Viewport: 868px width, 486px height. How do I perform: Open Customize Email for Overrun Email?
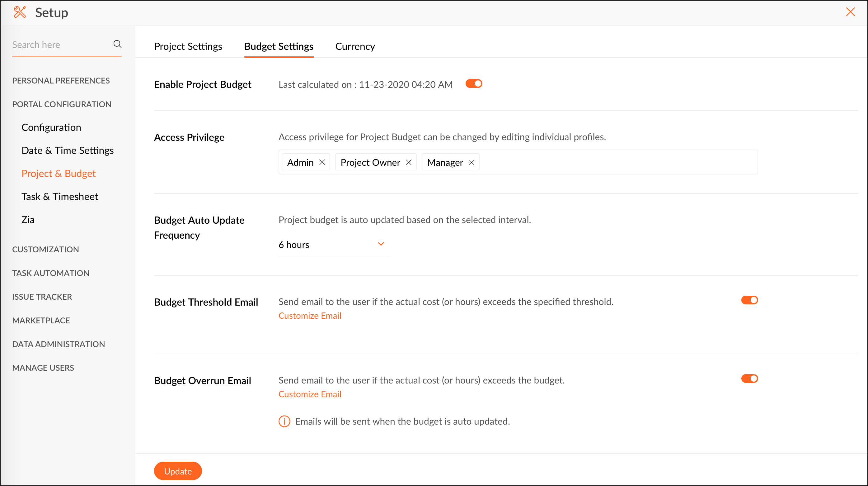pos(310,394)
